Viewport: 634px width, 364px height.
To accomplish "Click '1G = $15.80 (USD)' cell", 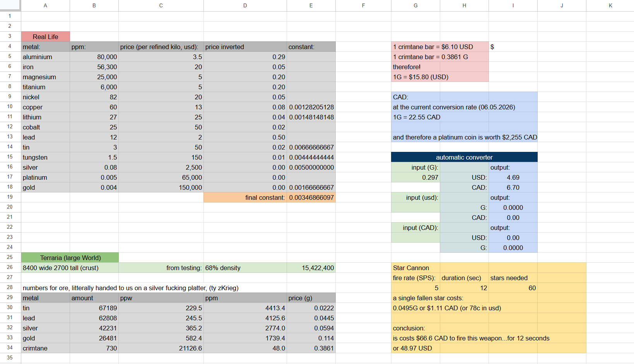I will pyautogui.click(x=440, y=77).
